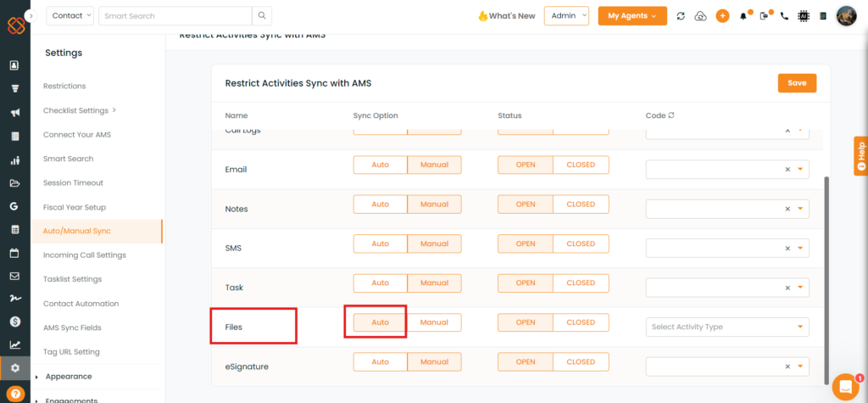The height and width of the screenshot is (403, 868).
Task: Set Task status to OPEN
Action: [526, 283]
